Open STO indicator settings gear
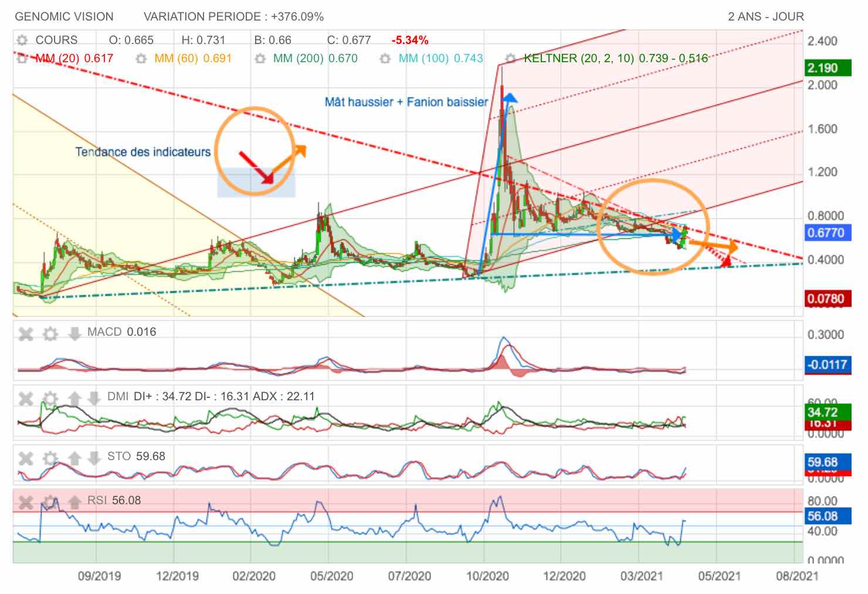The image size is (868, 594). click(x=51, y=458)
